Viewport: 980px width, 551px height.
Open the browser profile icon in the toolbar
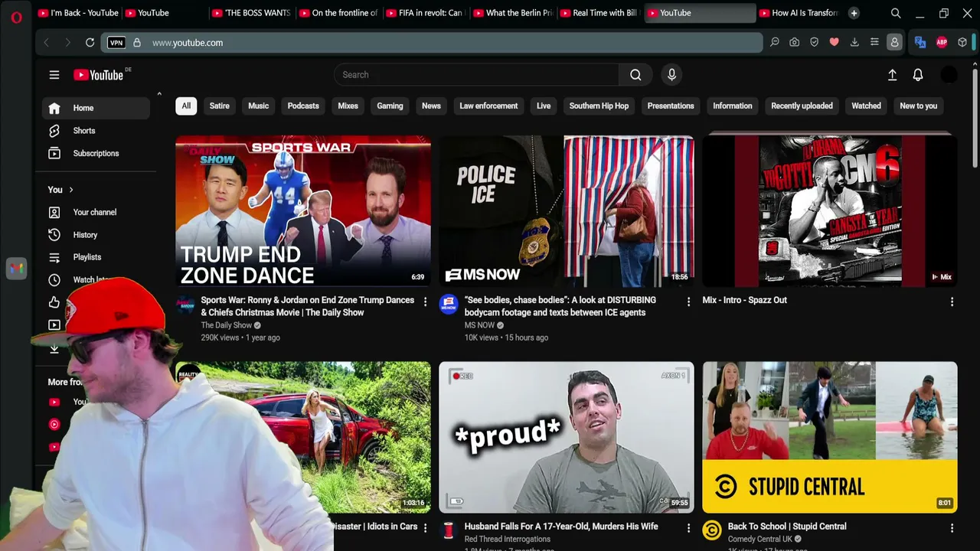point(894,43)
